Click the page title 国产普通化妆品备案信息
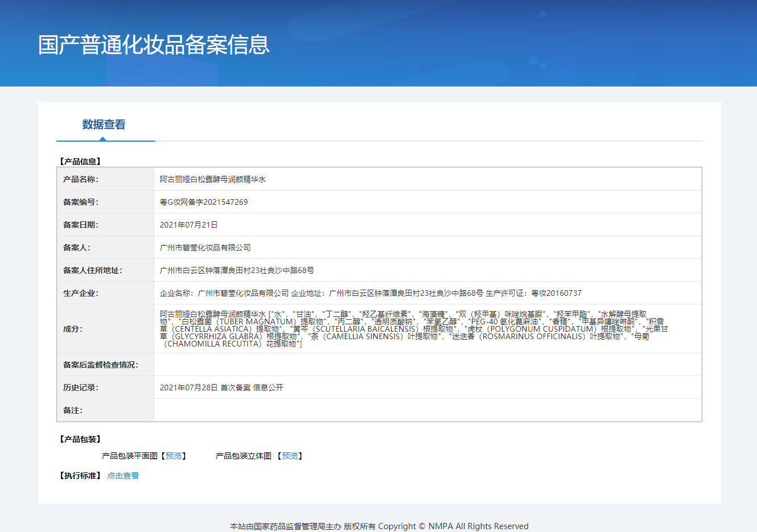This screenshot has height=532, width=757. click(154, 45)
